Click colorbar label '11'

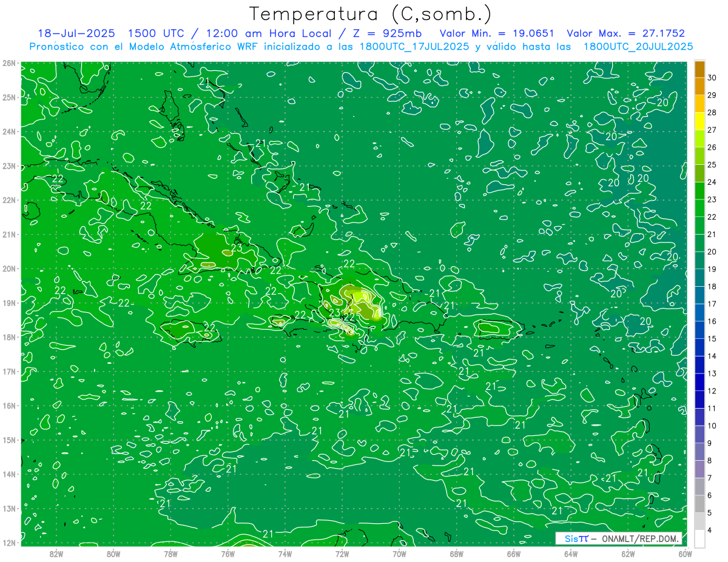pos(713,409)
